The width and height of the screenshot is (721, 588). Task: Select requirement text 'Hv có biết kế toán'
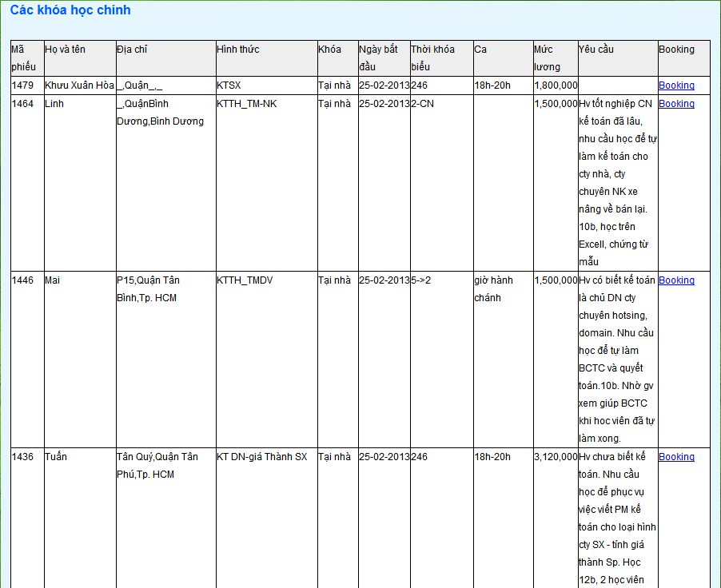[616, 280]
